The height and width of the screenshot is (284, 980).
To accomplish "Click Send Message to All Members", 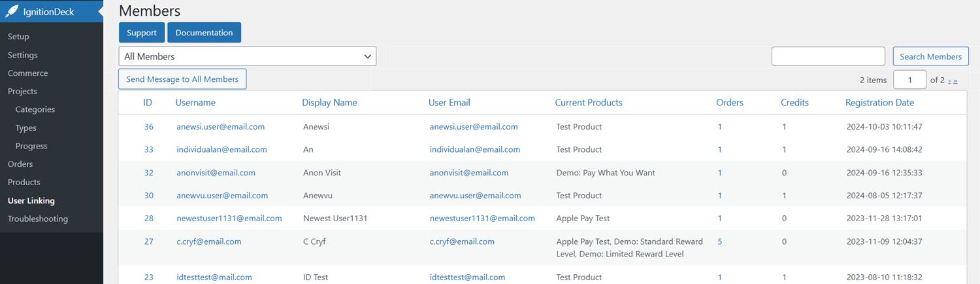I will [x=182, y=79].
